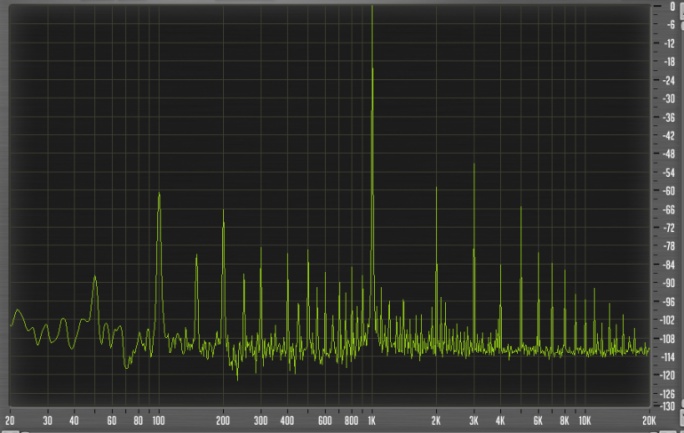Screen dimensions: 684x433
Task: Click the 200 Hz peak tip
Action: [x=223, y=223]
